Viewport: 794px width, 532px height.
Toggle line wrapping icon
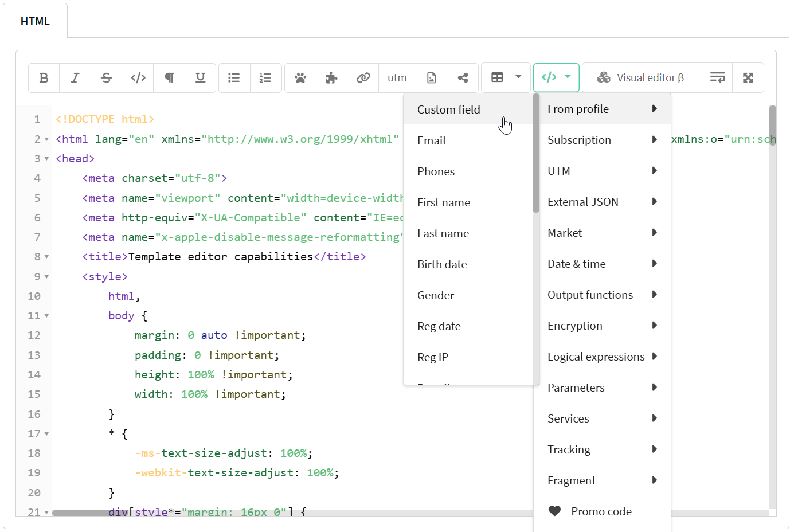tap(717, 78)
